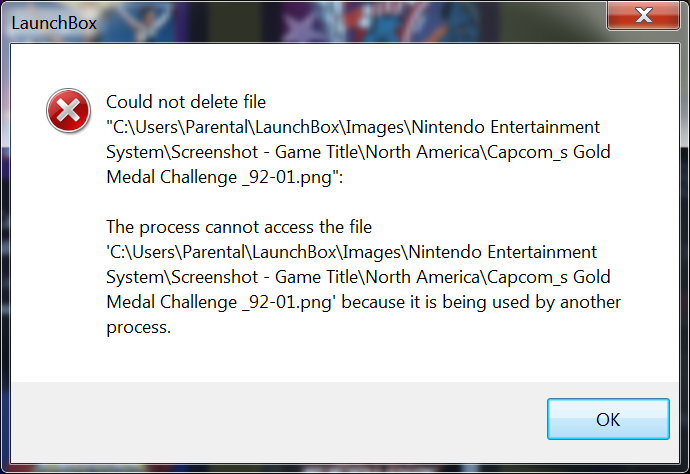Viewport: 690px width, 474px height.
Task: Click 'Capcom_s Gold' in the second paragraph
Action: click(x=549, y=277)
